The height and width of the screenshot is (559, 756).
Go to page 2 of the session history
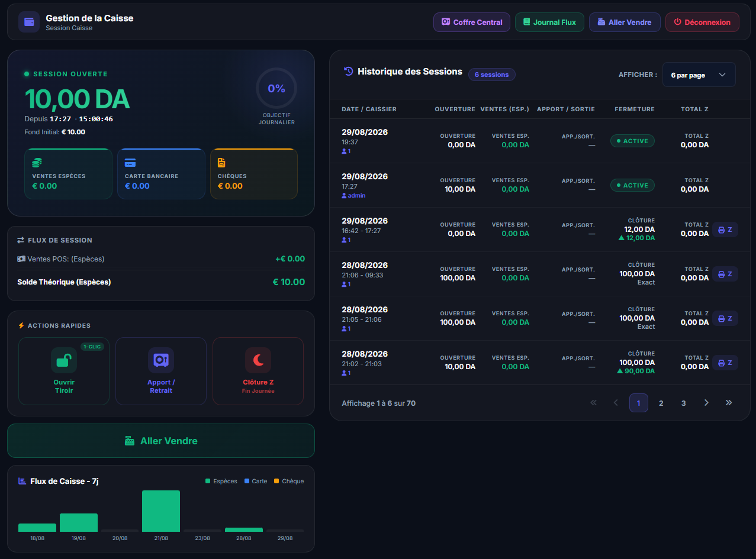(x=661, y=403)
